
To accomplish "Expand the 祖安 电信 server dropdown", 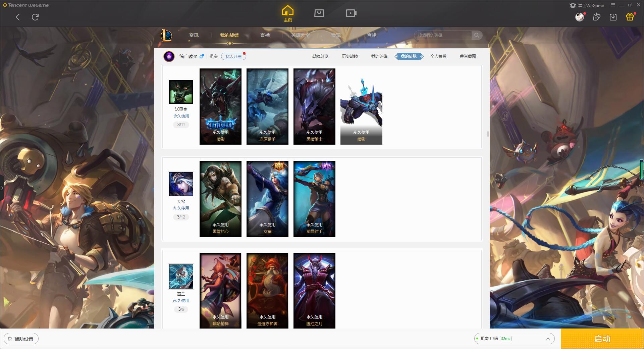I will coord(514,339).
